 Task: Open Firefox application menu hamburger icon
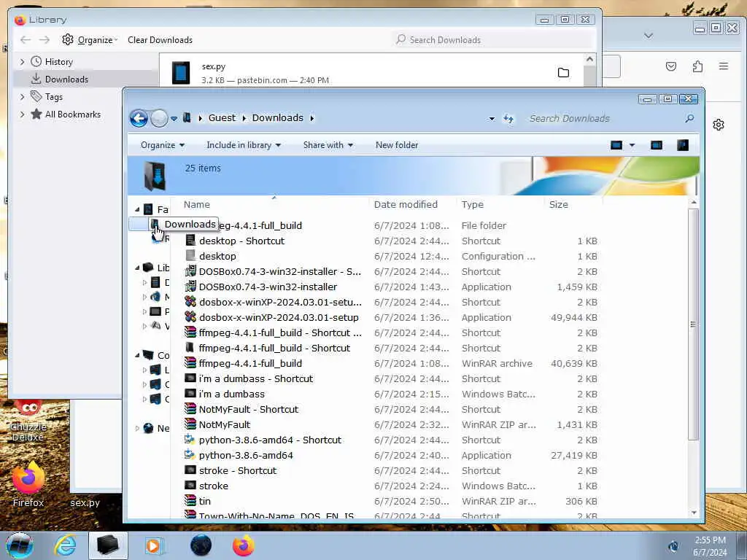pos(723,66)
